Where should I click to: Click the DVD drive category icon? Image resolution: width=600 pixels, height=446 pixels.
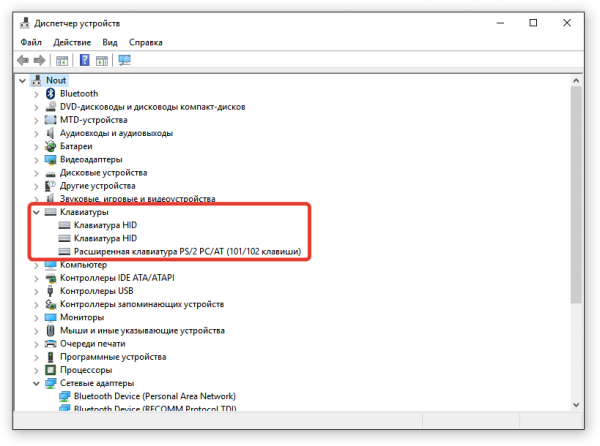[x=50, y=107]
